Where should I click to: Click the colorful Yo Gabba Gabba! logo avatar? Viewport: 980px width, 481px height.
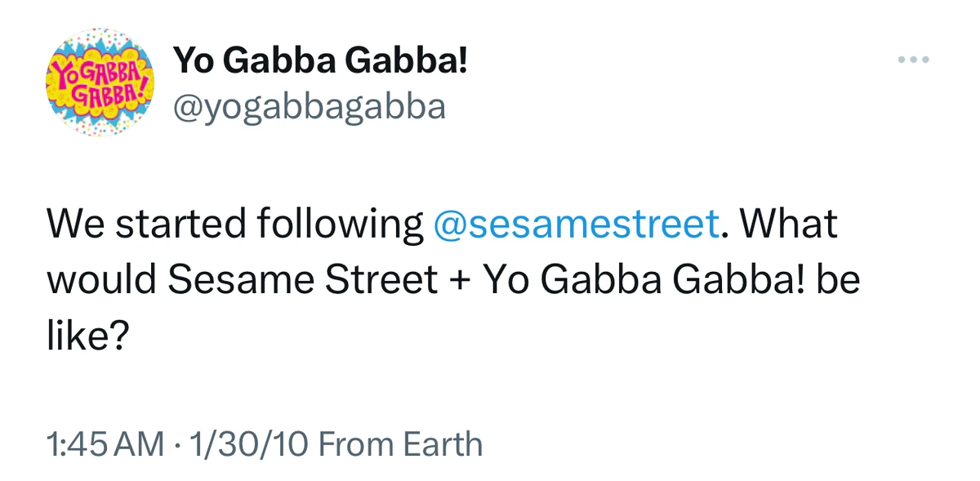(x=100, y=82)
